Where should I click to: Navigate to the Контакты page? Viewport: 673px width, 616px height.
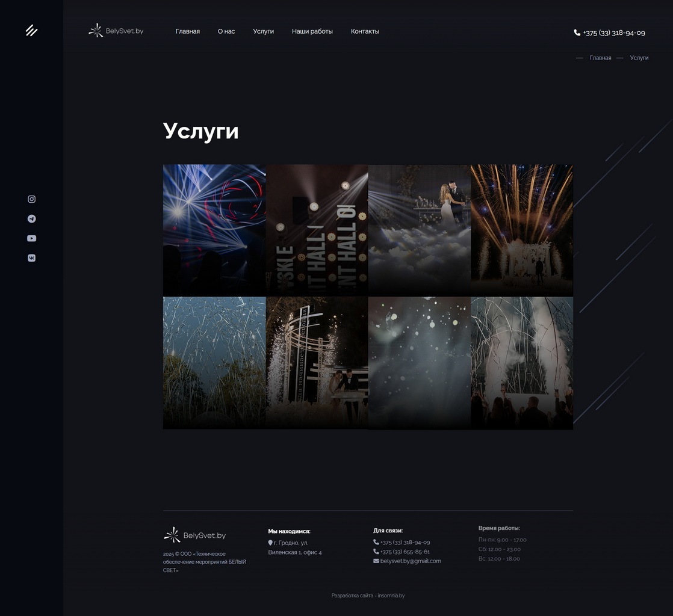point(365,31)
